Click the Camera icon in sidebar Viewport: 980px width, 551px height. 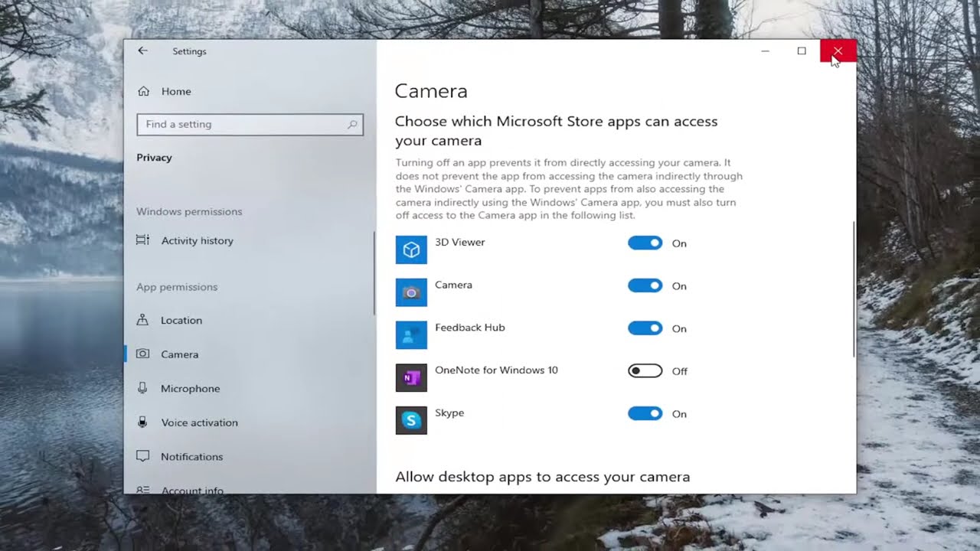pyautogui.click(x=142, y=354)
